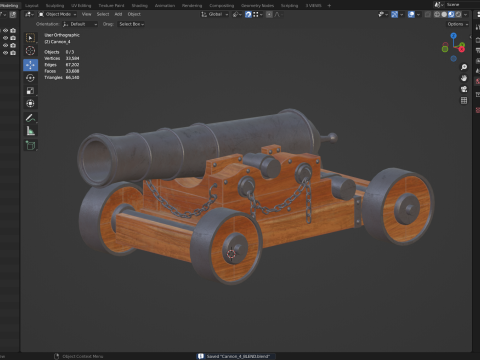
Task: Toggle viewport overlays button
Action: tap(411, 14)
